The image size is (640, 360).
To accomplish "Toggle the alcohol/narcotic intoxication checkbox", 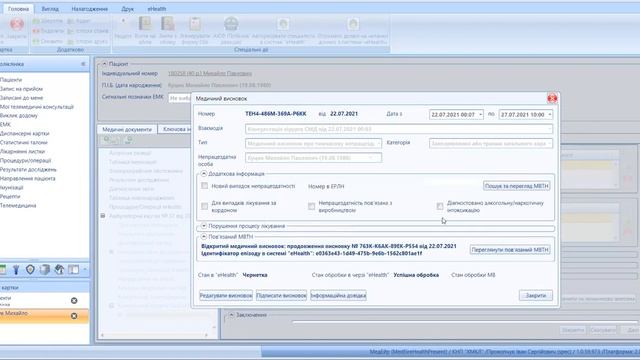I will click(x=440, y=206).
